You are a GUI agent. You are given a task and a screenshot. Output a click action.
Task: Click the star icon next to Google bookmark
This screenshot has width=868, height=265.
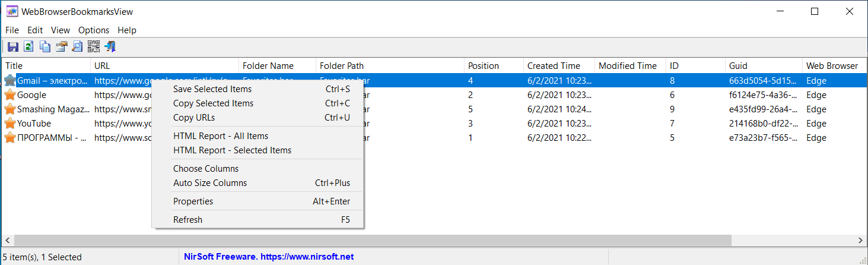click(x=10, y=95)
